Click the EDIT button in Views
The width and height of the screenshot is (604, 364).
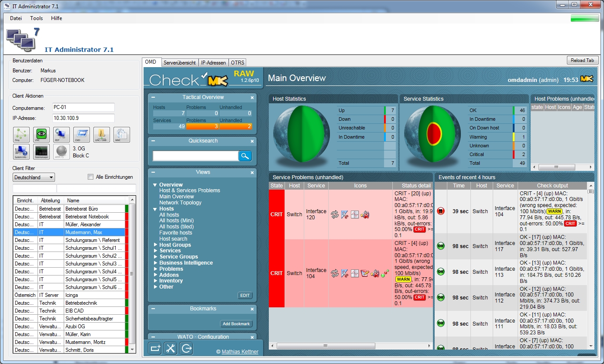coord(245,296)
